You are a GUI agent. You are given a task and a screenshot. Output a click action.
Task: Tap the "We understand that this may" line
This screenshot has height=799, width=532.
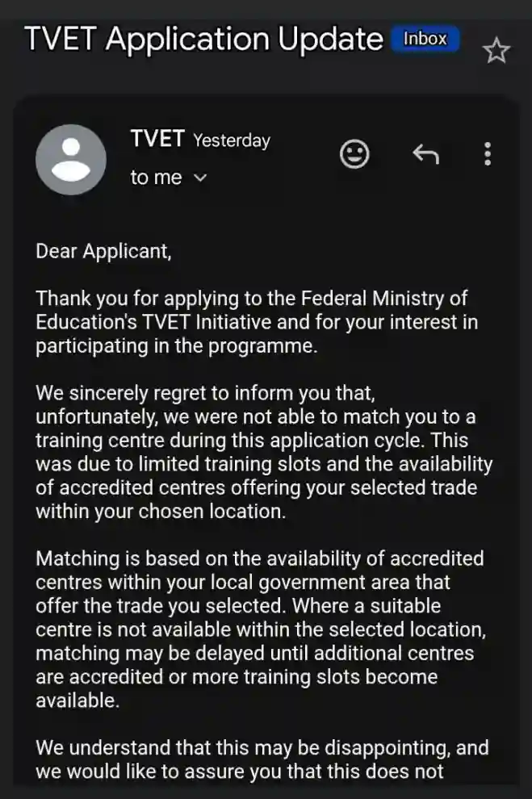pos(262,747)
